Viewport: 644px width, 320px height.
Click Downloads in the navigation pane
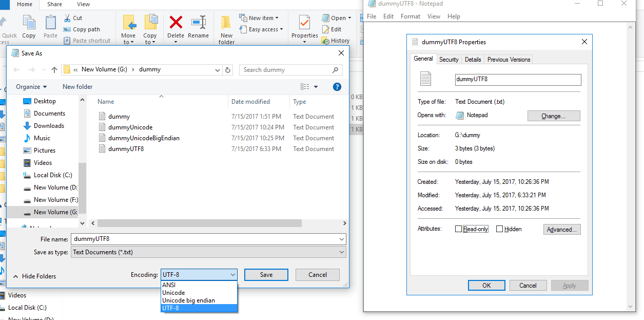[49, 126]
